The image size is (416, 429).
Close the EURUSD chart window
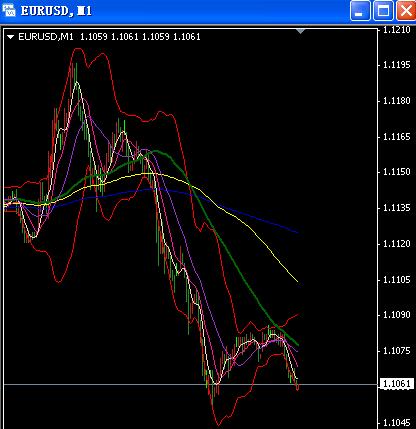click(x=406, y=11)
